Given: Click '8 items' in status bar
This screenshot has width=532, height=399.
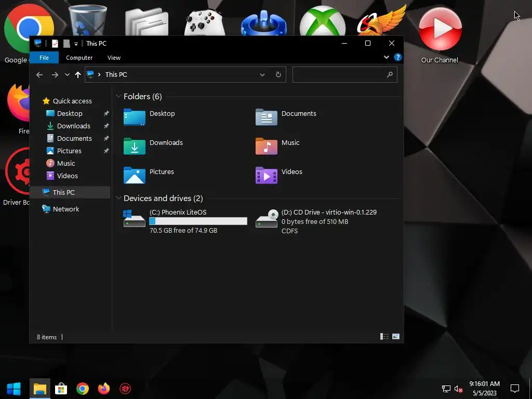Looking at the screenshot, I should (x=47, y=337).
